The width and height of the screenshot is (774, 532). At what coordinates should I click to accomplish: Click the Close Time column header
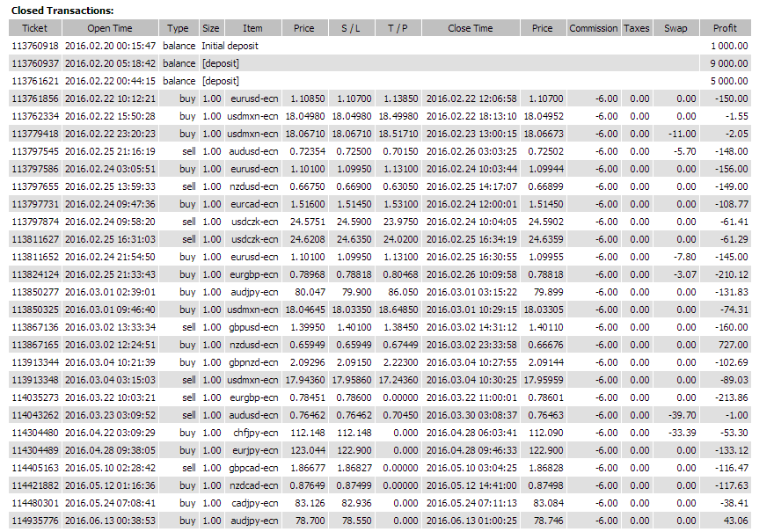[x=471, y=28]
